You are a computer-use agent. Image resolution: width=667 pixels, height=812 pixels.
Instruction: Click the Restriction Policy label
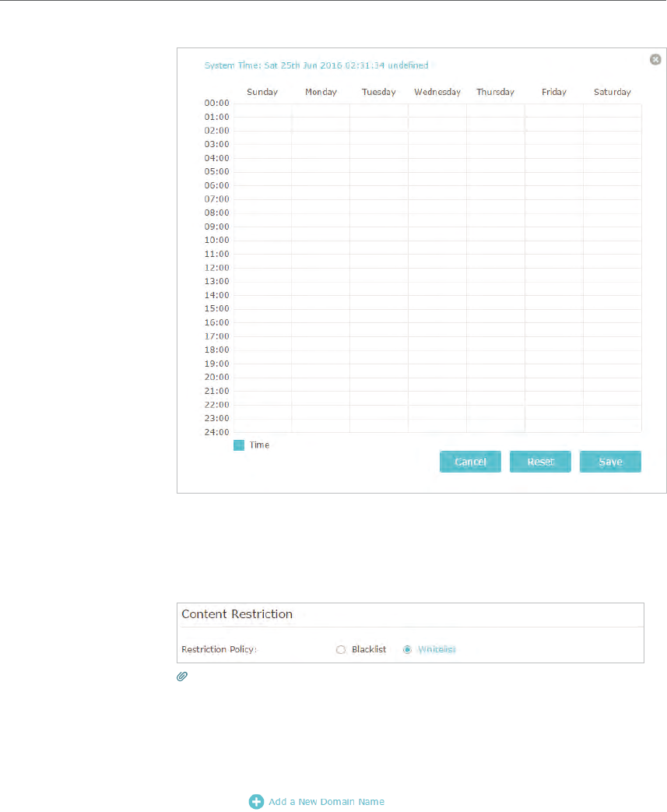219,649
